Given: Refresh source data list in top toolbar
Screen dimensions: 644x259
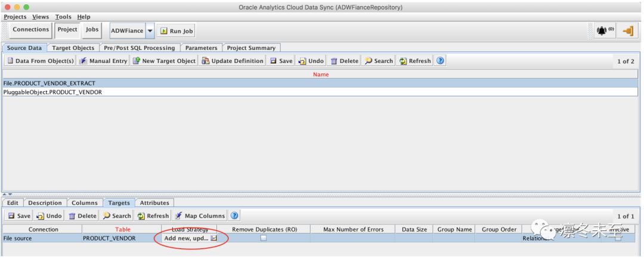Looking at the screenshot, I should (x=415, y=61).
